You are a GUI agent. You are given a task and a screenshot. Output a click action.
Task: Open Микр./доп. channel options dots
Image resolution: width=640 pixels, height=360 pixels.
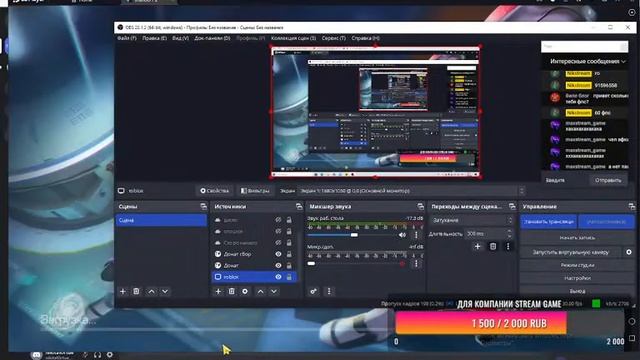point(416,264)
